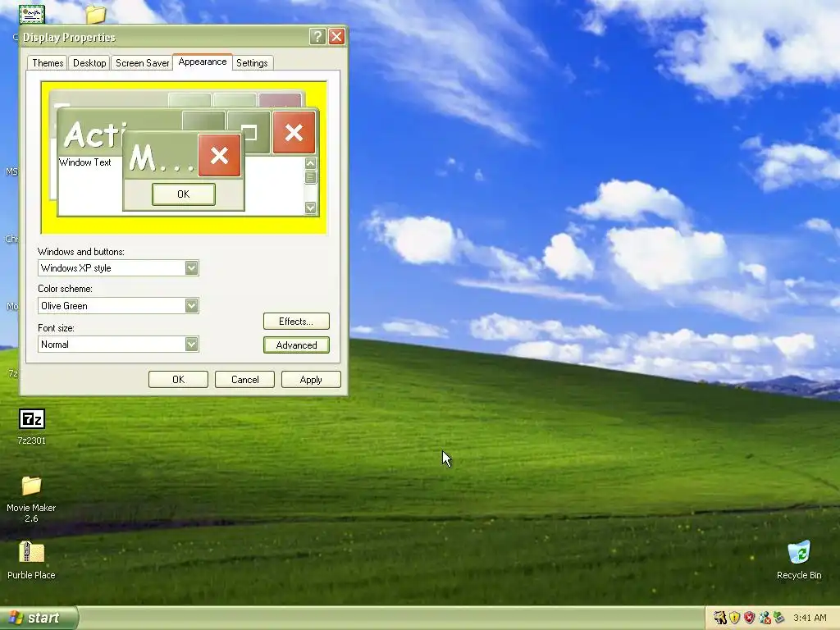This screenshot has width=840, height=630.
Task: Switch to the Settings tab
Action: pos(252,63)
